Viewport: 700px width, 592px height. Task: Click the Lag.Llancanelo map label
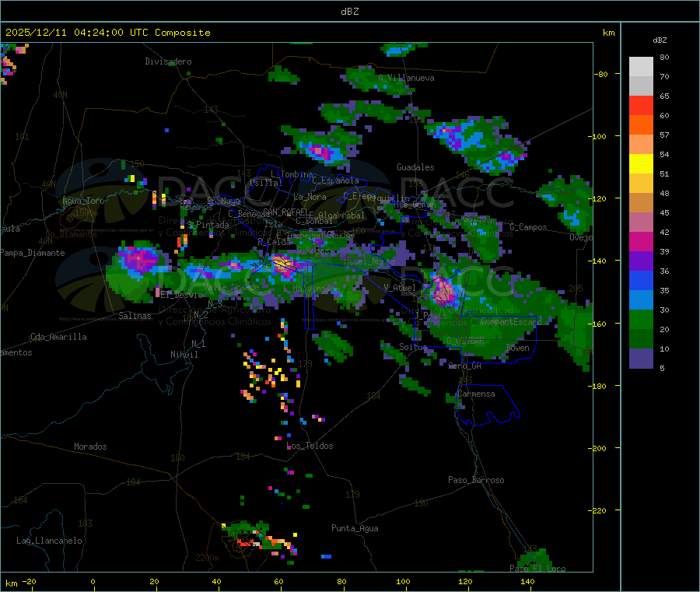tap(49, 541)
